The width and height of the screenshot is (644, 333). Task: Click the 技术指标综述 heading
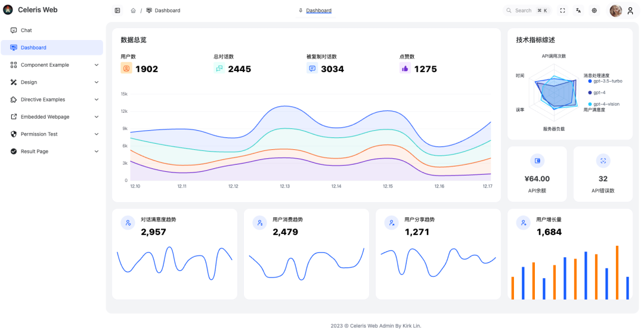pyautogui.click(x=535, y=40)
